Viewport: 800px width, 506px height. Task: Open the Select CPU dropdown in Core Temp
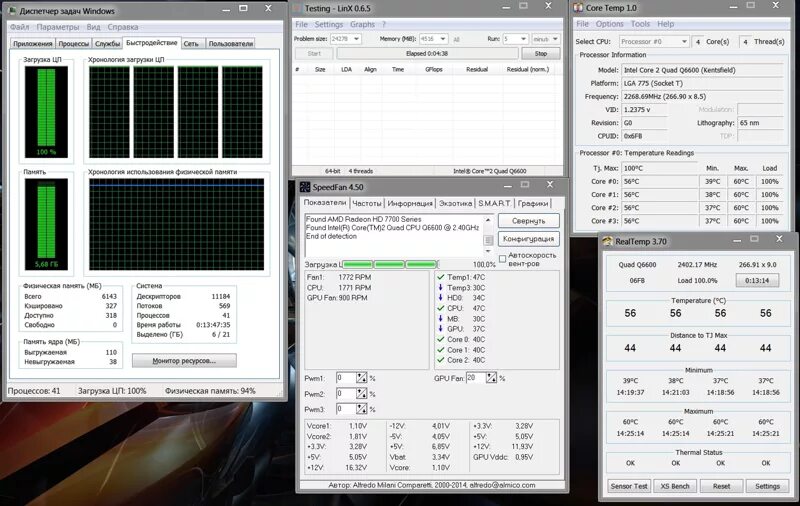tap(654, 41)
